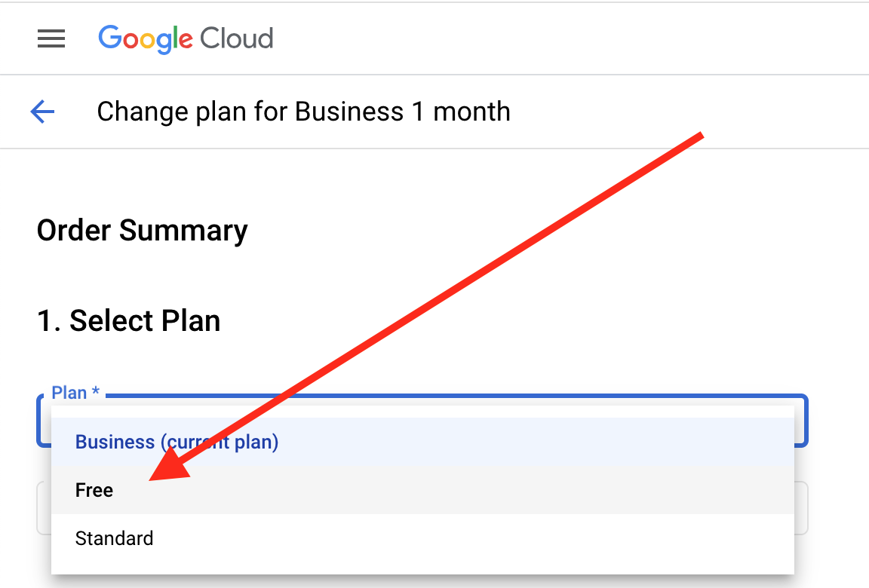Dismiss dropdown by clicking Business option

(x=176, y=442)
